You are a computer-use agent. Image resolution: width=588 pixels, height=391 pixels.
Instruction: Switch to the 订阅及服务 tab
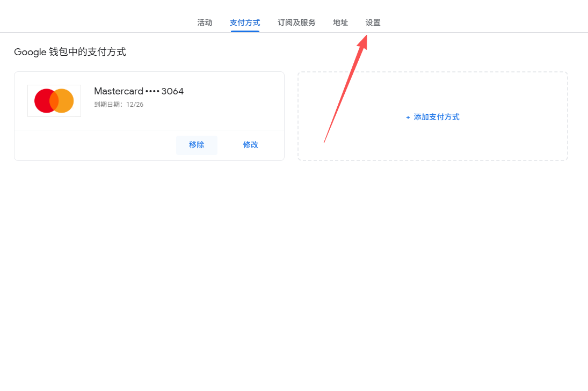click(x=296, y=23)
